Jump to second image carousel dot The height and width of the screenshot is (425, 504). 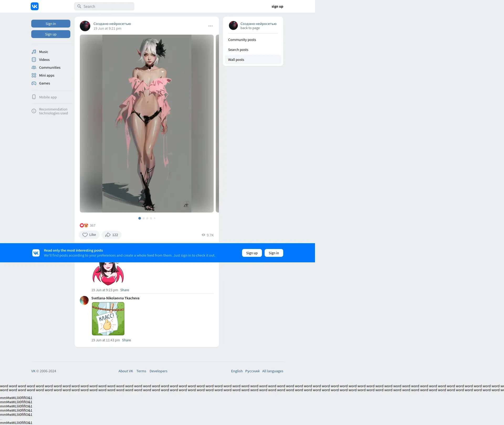144,218
